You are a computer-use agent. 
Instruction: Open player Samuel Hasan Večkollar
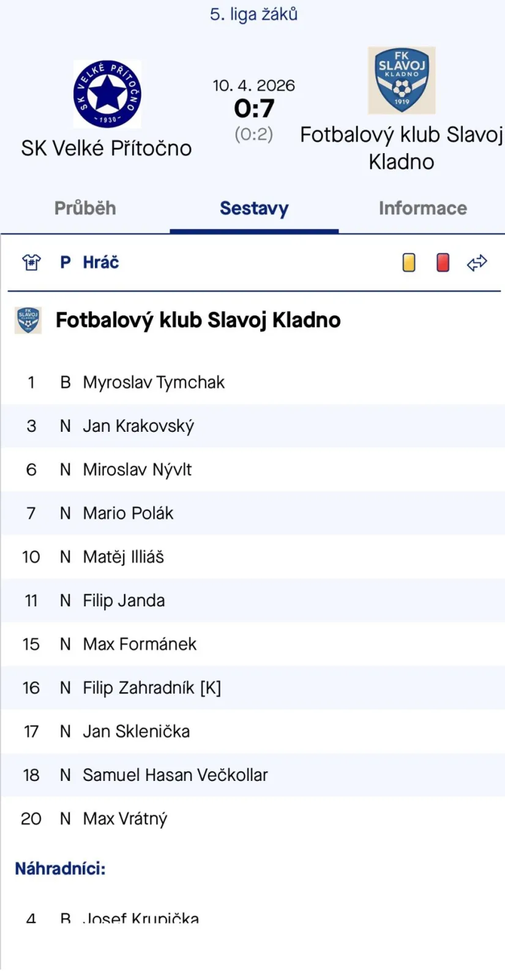pos(175,775)
